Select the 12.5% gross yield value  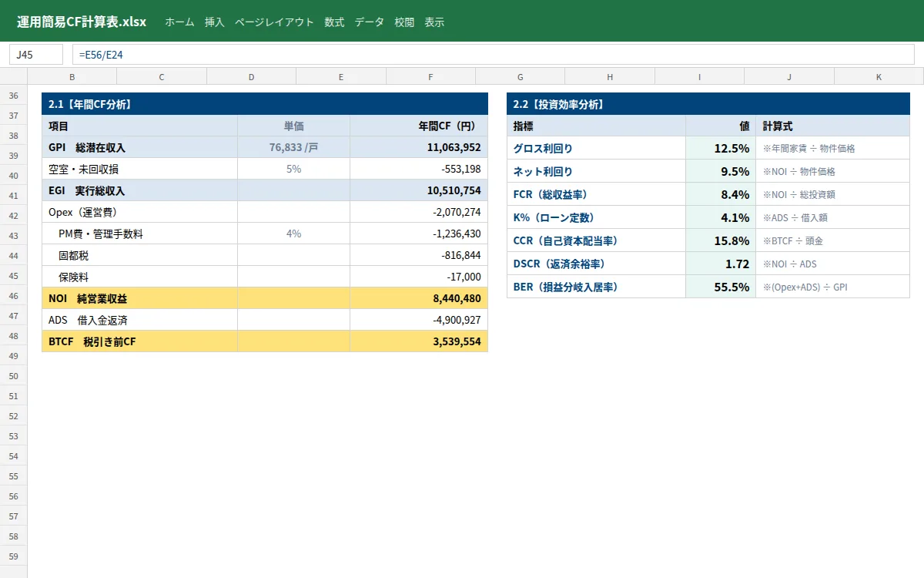[721, 148]
